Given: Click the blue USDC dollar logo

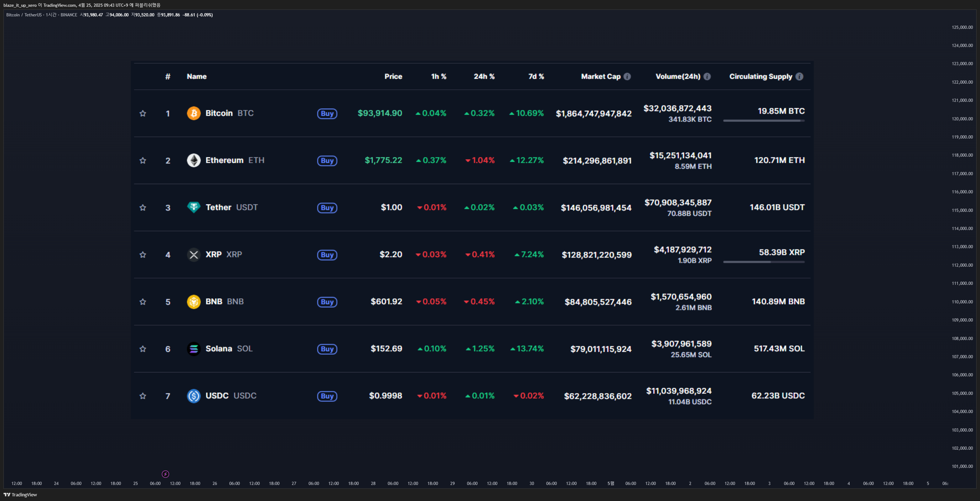Looking at the screenshot, I should 194,396.
